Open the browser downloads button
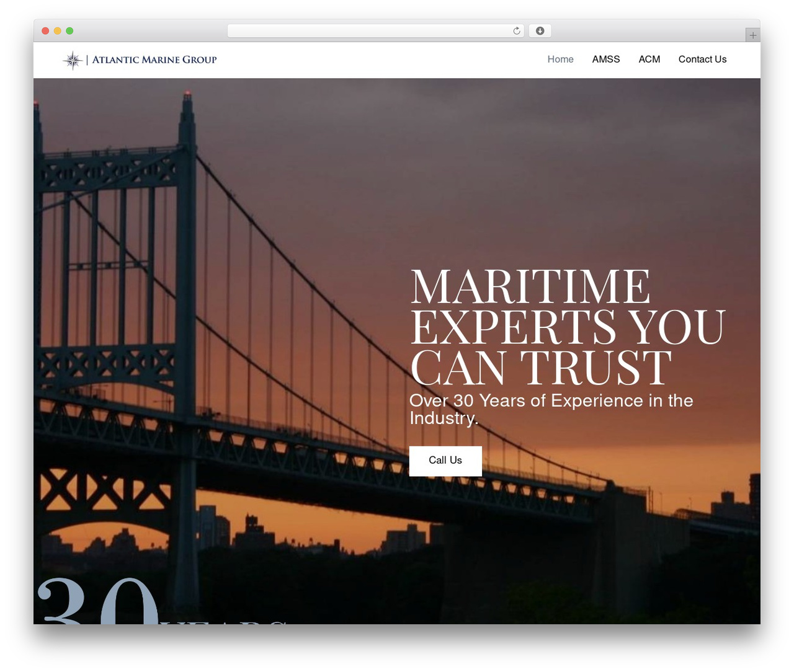The height and width of the screenshot is (672, 794). click(x=540, y=31)
